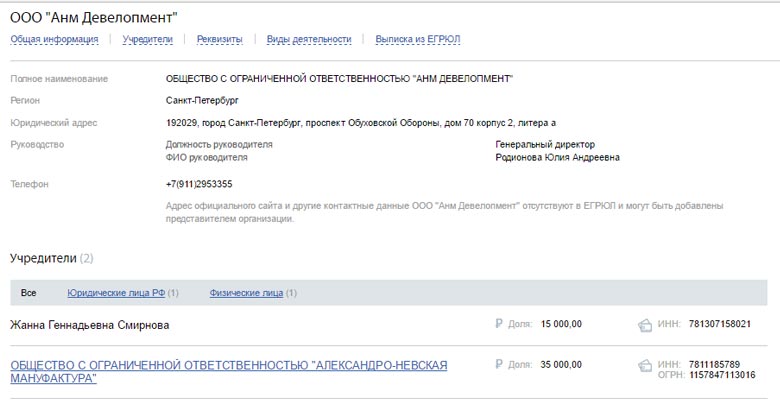Click director name Родионова Юлия Андреевна
The image size is (780, 418).
[557, 157]
